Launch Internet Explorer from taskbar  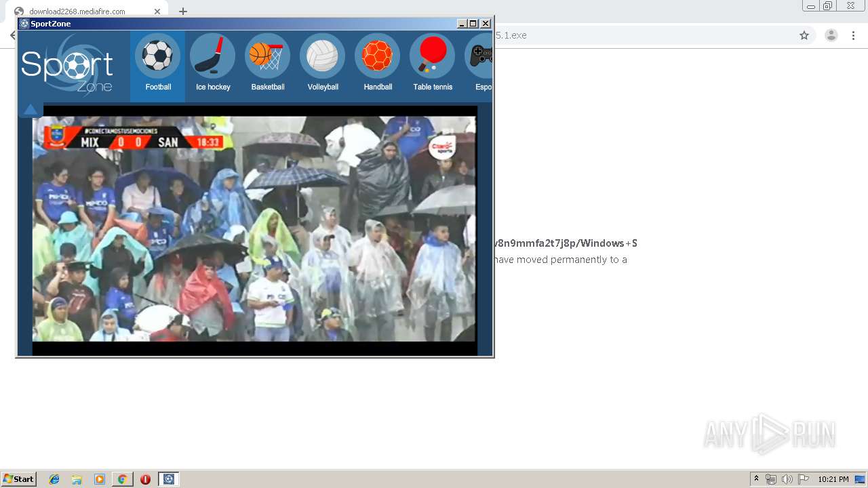point(54,479)
